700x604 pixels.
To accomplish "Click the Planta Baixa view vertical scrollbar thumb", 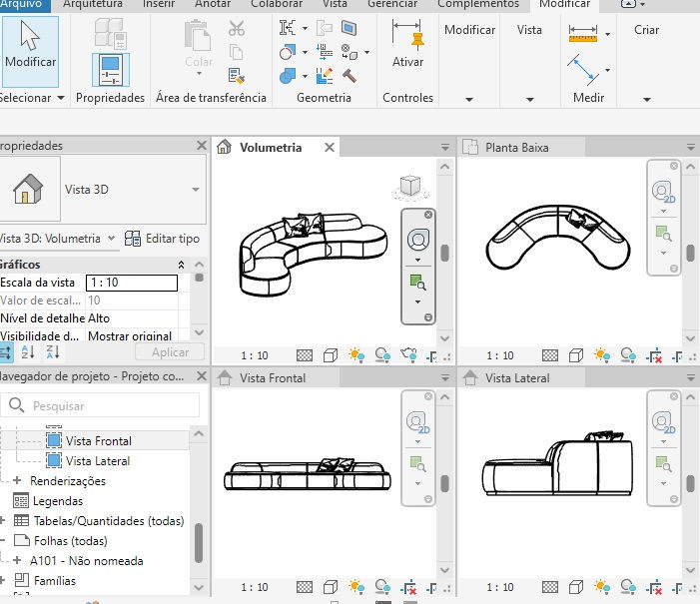I will click(690, 254).
